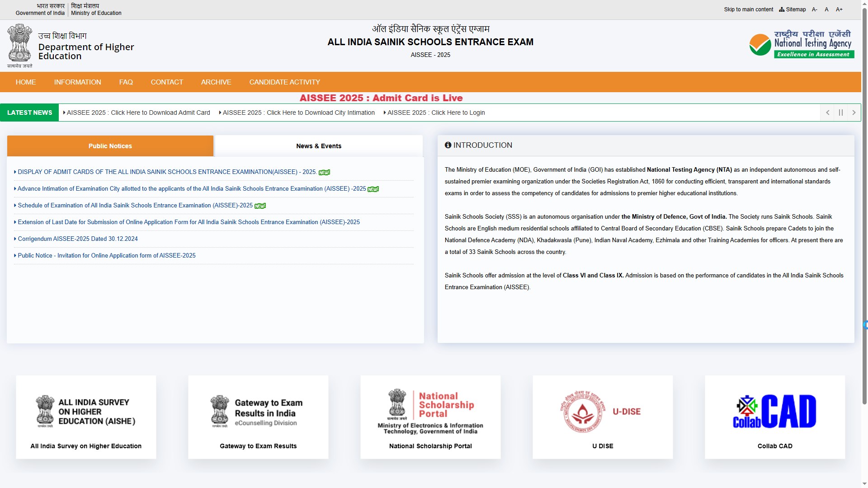The width and height of the screenshot is (868, 488).
Task: Click Skip to main content link
Action: click(x=748, y=9)
